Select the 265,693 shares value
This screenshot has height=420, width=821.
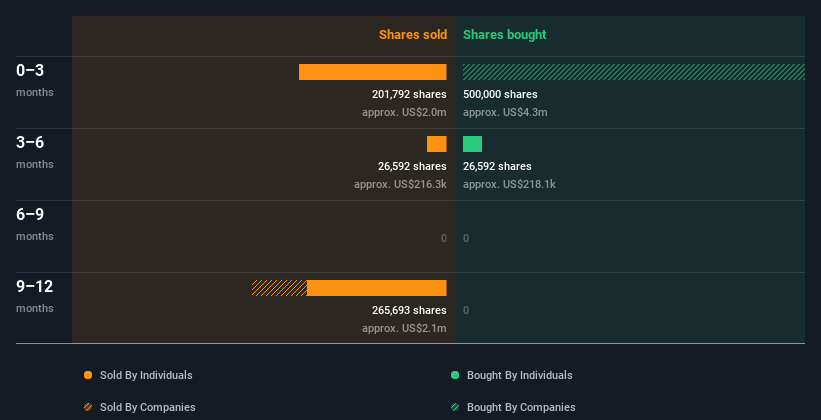click(x=409, y=310)
